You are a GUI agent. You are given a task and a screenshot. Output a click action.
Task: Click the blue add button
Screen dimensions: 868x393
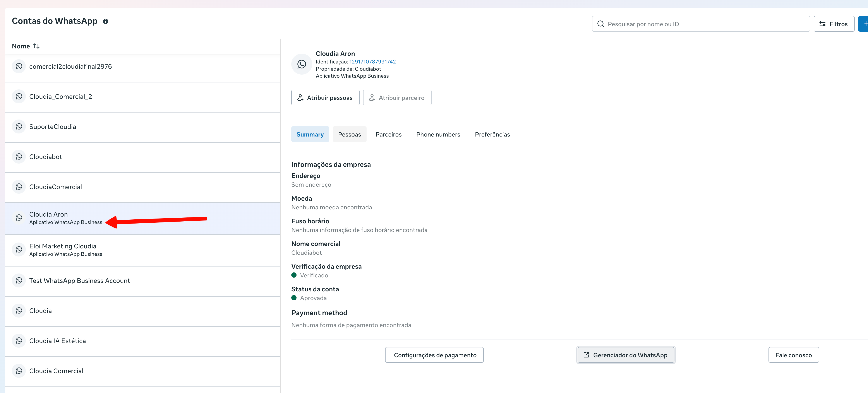(863, 24)
